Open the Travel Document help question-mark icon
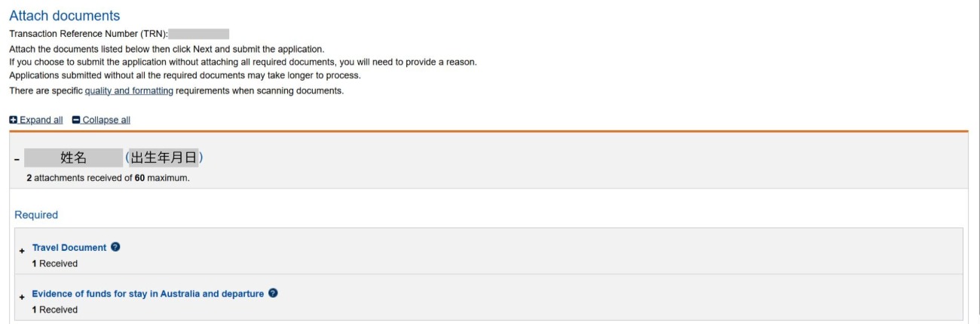 click(115, 247)
